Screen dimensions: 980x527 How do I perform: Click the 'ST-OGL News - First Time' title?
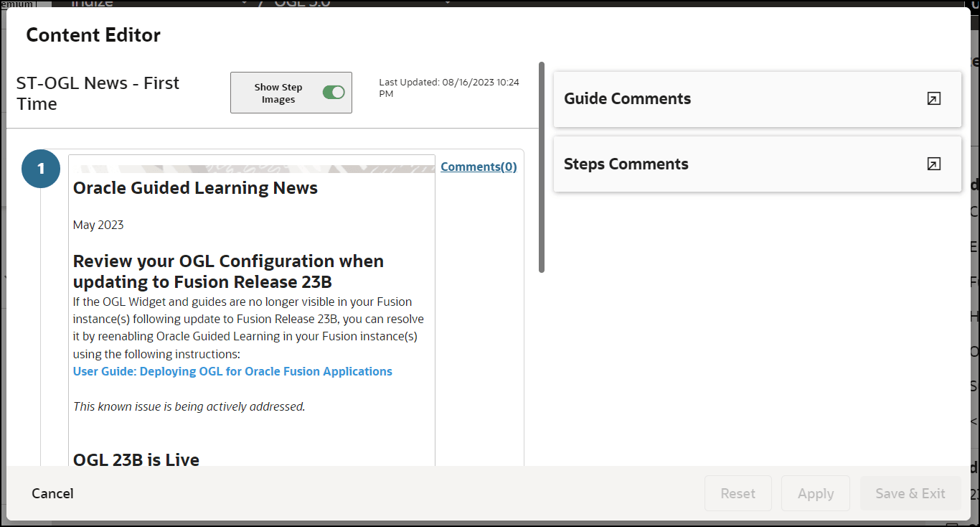click(98, 93)
